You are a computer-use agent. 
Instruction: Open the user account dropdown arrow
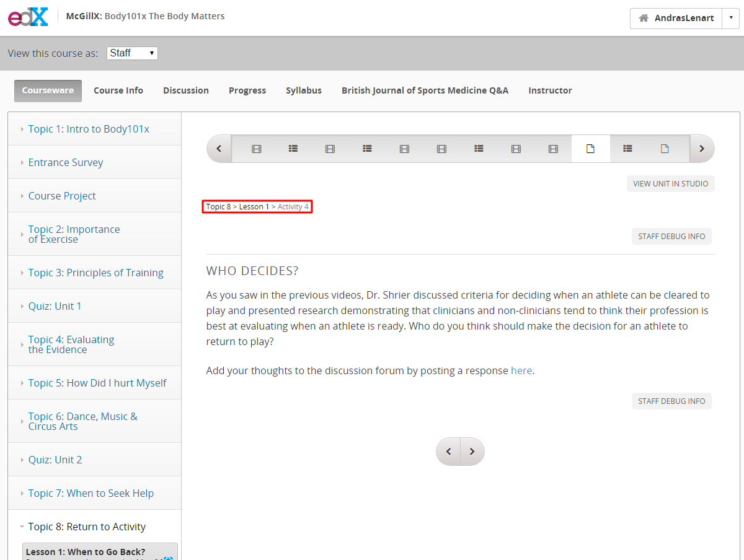click(x=730, y=18)
